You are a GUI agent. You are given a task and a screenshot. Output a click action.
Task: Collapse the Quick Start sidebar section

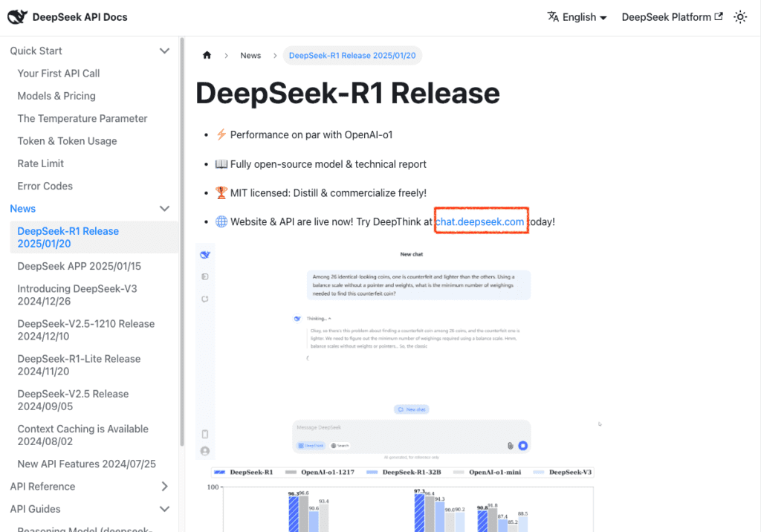tap(164, 51)
